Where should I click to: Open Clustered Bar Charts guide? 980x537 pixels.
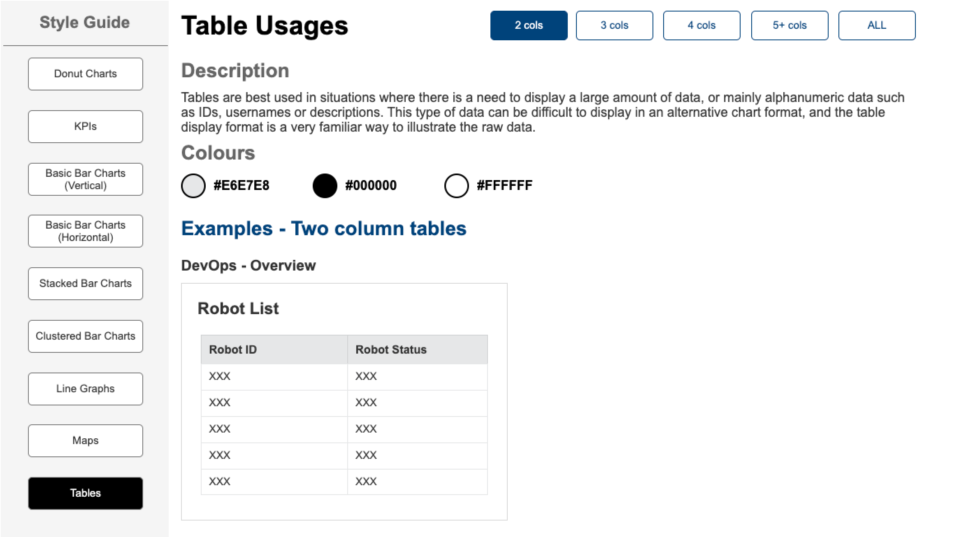tap(86, 336)
